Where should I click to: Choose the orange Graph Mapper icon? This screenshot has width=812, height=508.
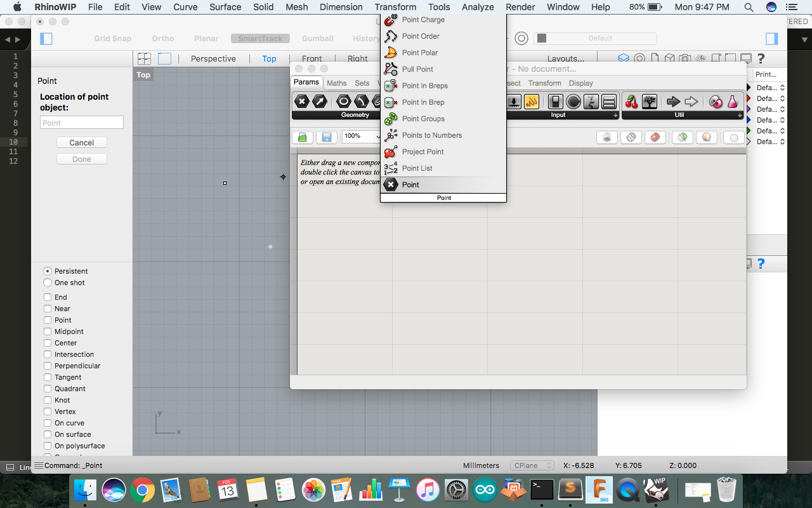(x=531, y=102)
